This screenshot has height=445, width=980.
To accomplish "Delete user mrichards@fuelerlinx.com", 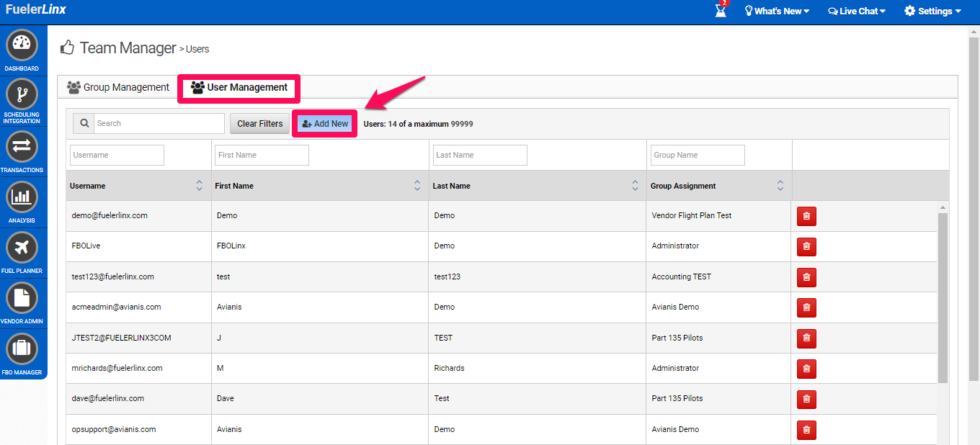I will coord(806,369).
